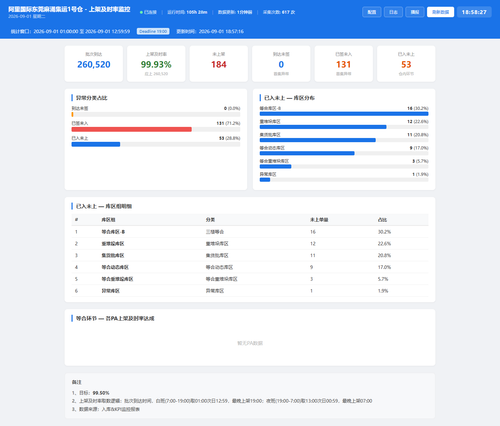Image resolution: width=500 pixels, height=426 pixels.
Task: Click the 18:58:27 clock display
Action: [x=474, y=12]
